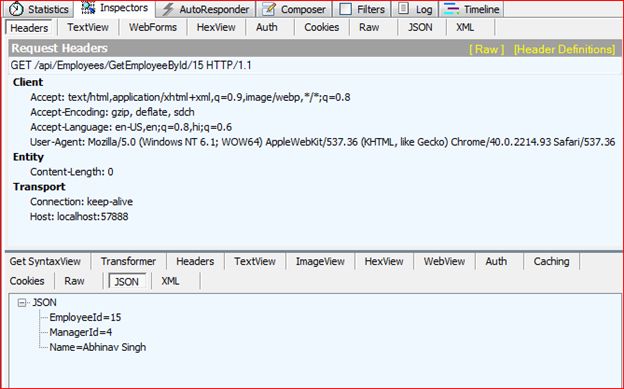The image size is (624, 389).
Task: Click the [Raw] link in Request Headers
Action: tap(486, 49)
